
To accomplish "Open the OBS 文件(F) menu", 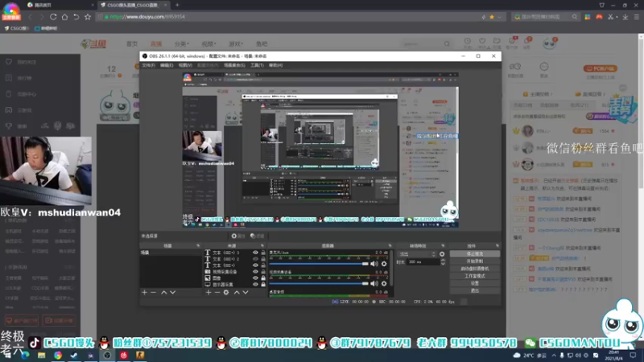I will pos(149,65).
